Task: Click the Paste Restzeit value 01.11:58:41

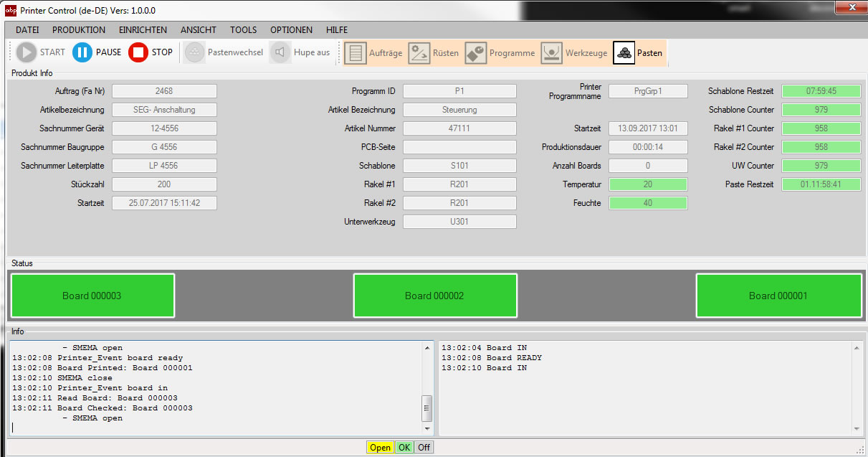Action: (x=821, y=184)
